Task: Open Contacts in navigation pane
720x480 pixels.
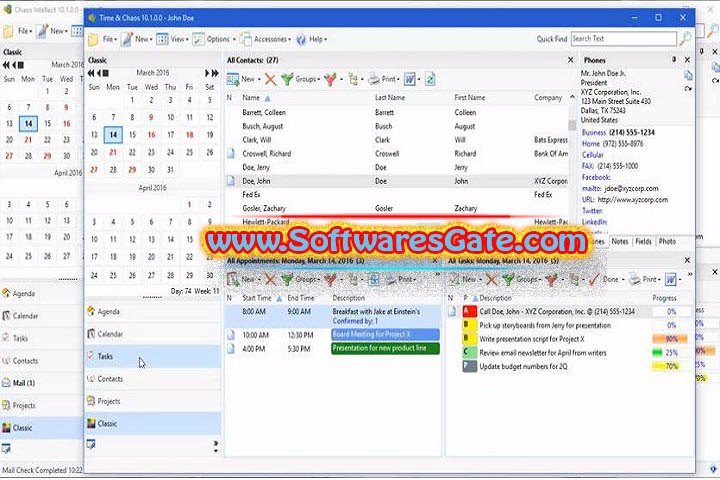Action: coord(153,379)
